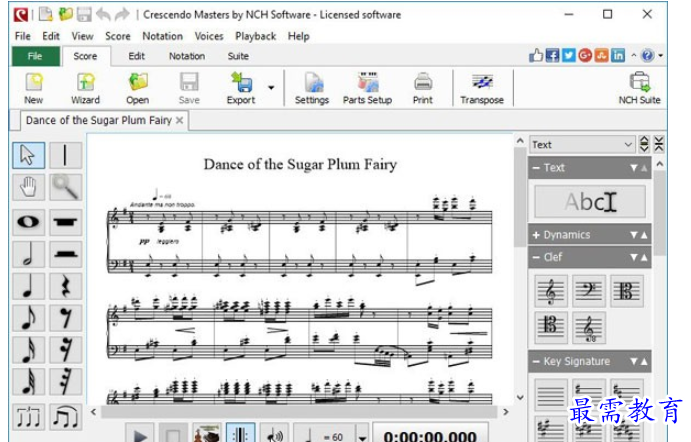Collapse the Clef section
The height and width of the screenshot is (442, 691).
coord(536,257)
